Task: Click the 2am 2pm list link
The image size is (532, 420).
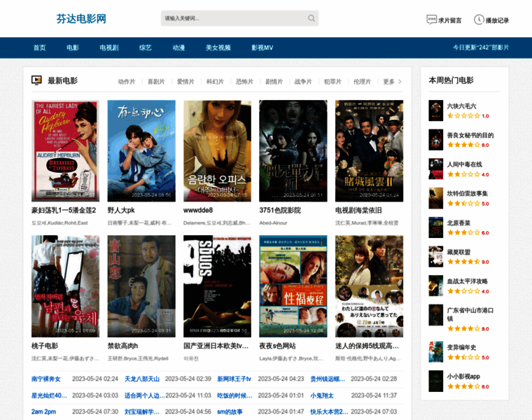Action: coord(44,412)
